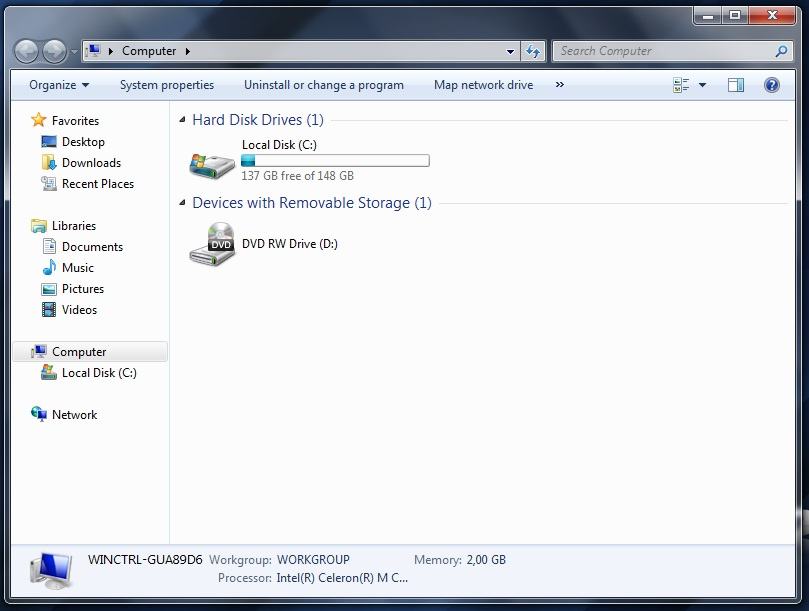
Task: Maximize the Computer window
Action: click(x=735, y=15)
